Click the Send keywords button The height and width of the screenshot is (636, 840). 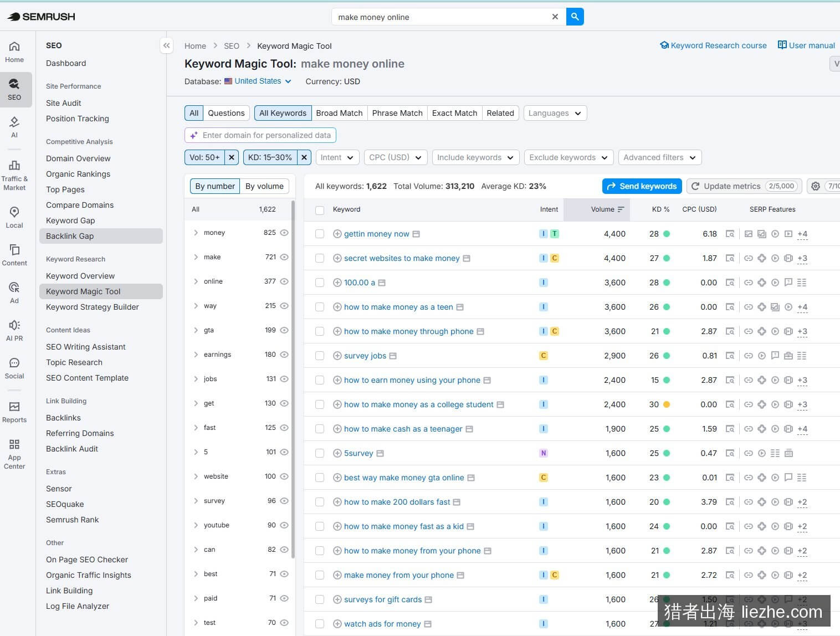coord(642,186)
